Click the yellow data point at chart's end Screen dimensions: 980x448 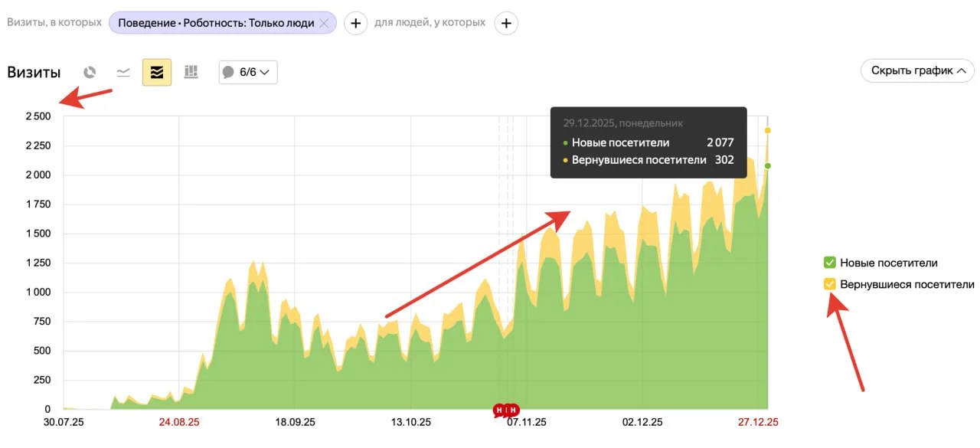pos(768,130)
